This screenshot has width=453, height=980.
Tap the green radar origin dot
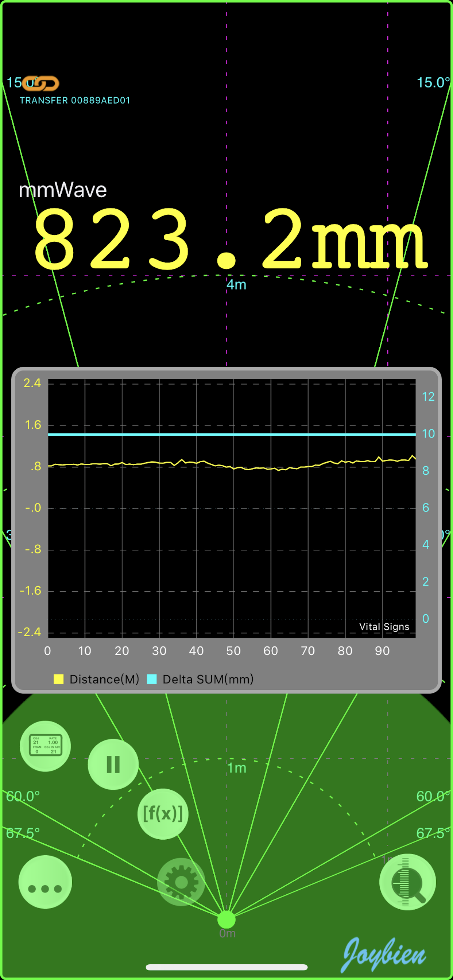(x=226, y=920)
